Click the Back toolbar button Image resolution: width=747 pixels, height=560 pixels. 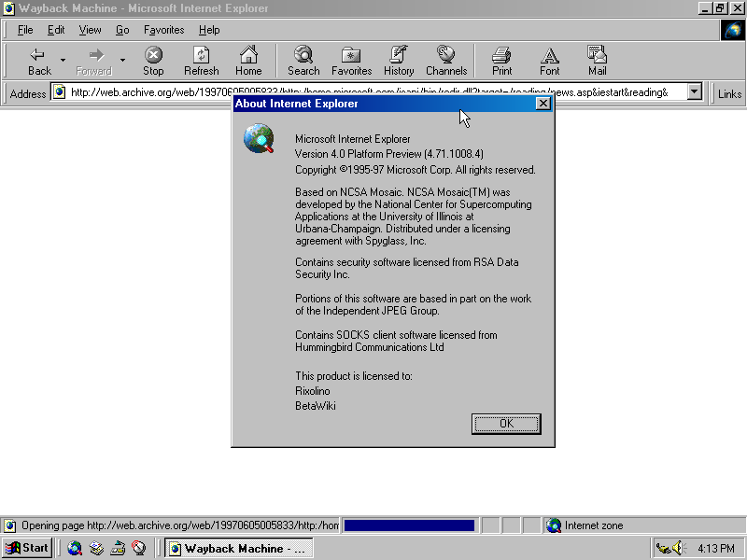[39, 61]
